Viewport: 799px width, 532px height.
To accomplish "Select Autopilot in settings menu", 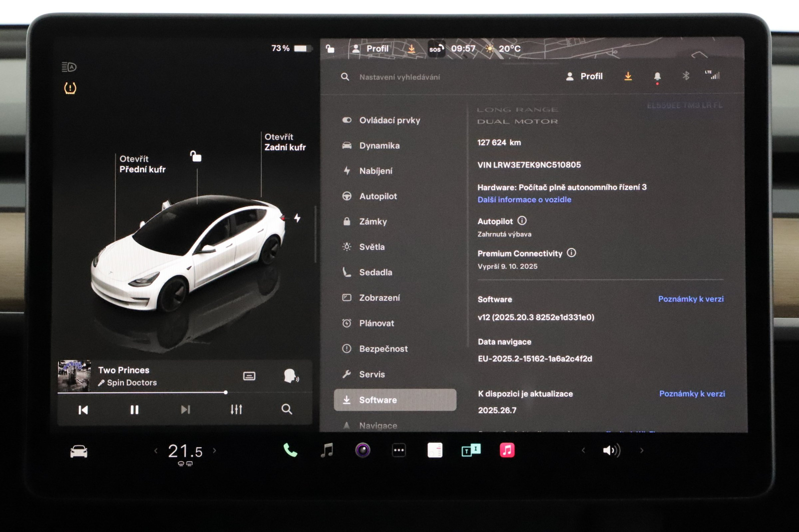I will click(378, 197).
